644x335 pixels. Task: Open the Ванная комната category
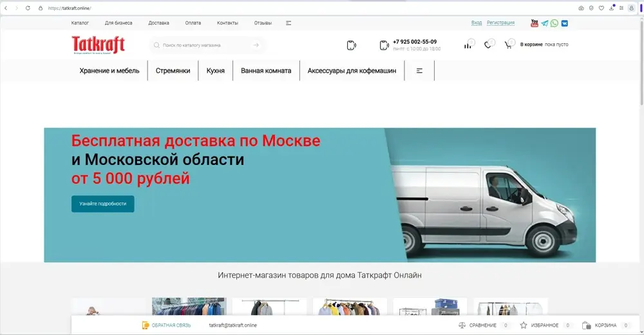(x=266, y=71)
